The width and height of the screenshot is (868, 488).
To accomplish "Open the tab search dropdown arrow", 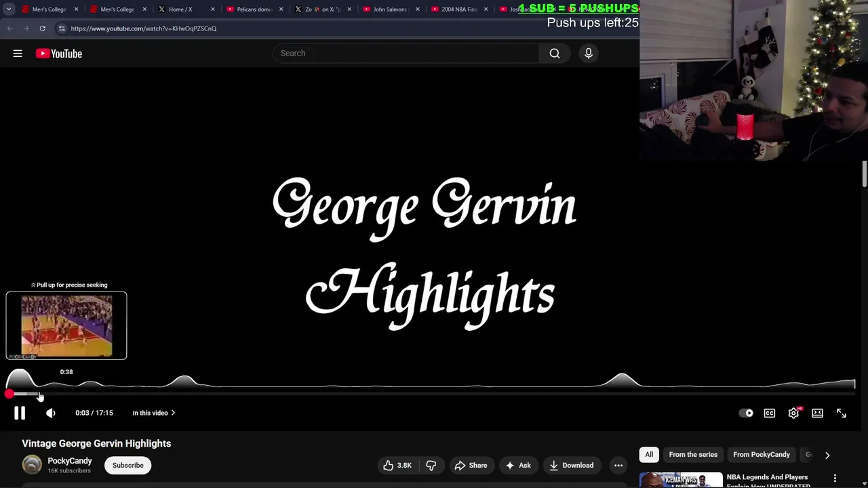I will [9, 9].
